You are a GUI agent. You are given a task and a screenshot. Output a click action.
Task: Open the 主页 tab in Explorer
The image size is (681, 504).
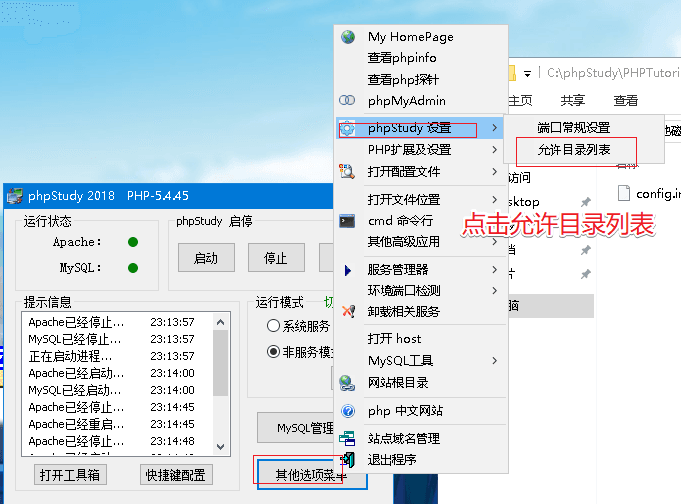pos(520,101)
